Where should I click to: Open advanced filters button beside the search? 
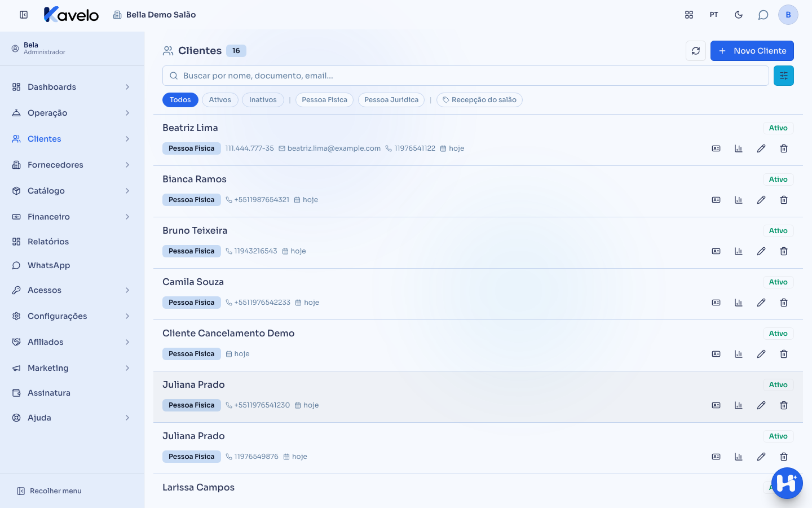(784, 76)
